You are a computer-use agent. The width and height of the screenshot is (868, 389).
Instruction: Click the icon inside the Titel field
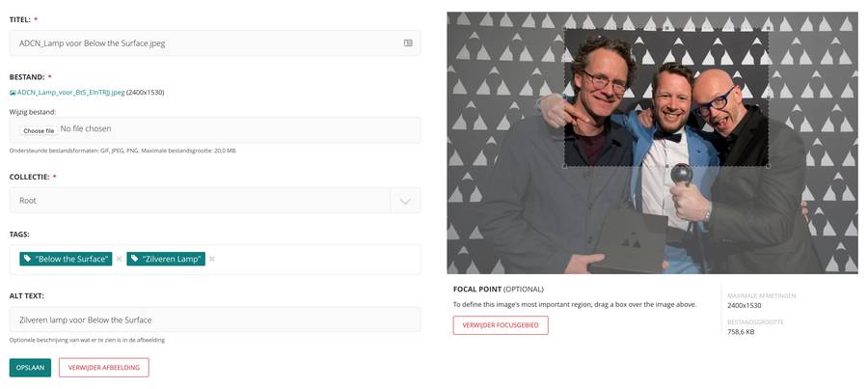coord(408,42)
